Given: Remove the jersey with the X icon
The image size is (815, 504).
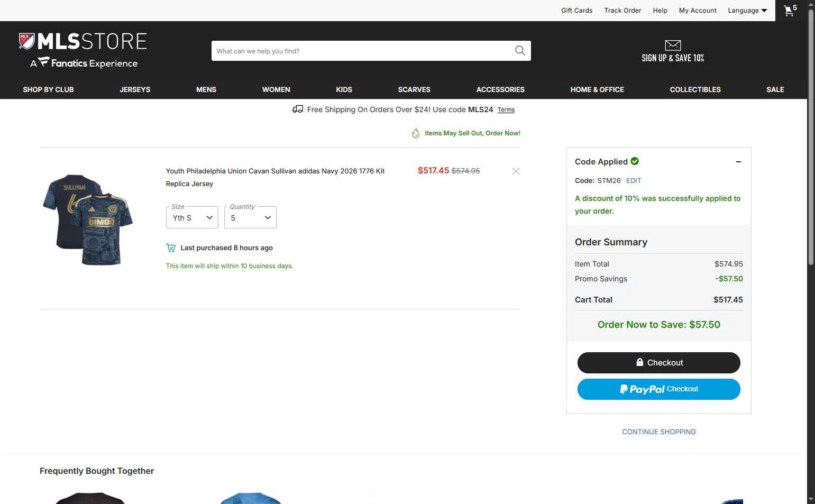Looking at the screenshot, I should 516,171.
